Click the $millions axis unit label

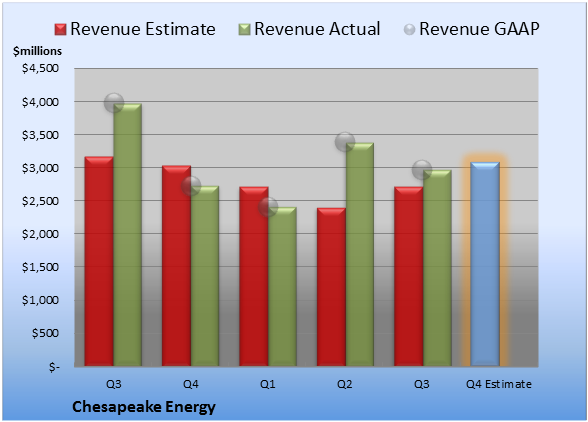click(37, 51)
